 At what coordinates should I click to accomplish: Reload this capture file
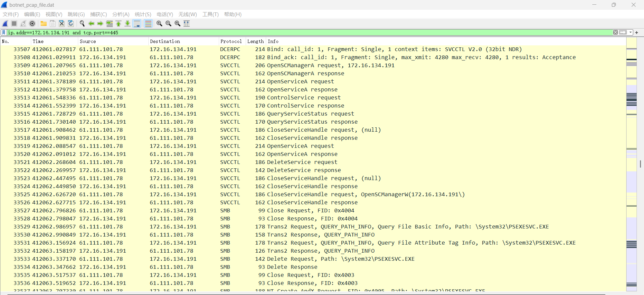point(71,24)
